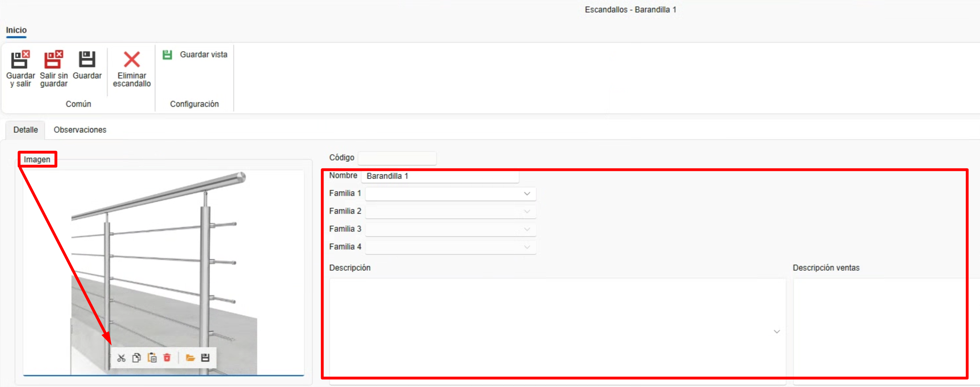Select the Detalle tab
This screenshot has width=980, height=387.
click(x=26, y=130)
